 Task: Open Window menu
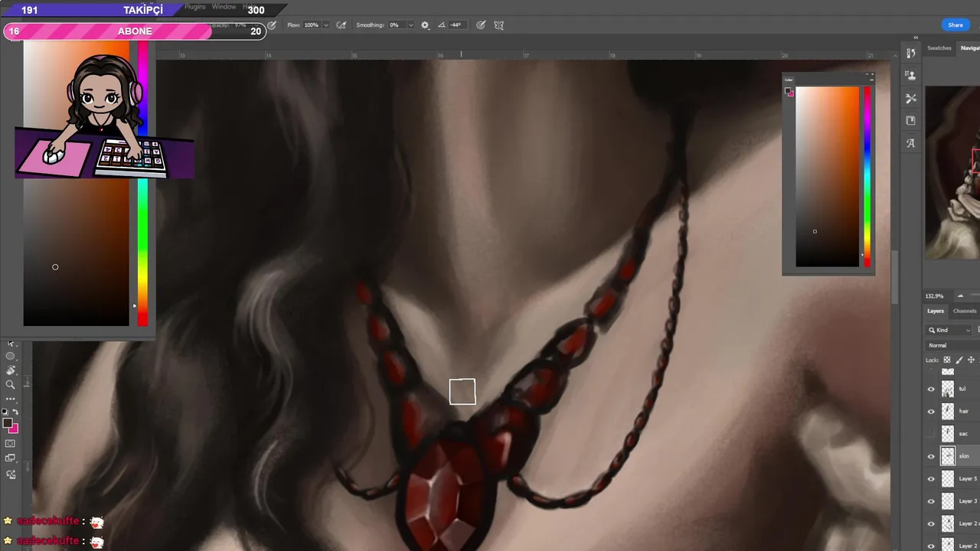tap(224, 7)
